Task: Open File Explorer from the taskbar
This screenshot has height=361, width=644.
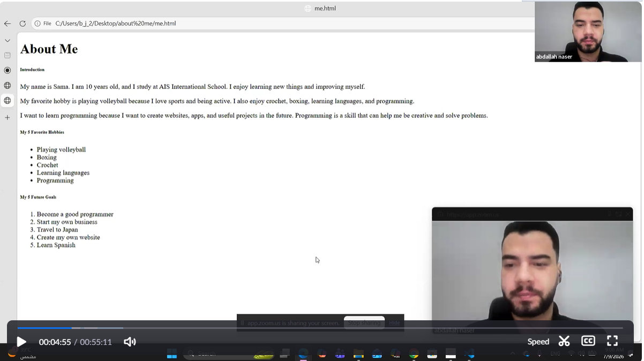Action: [x=358, y=354]
